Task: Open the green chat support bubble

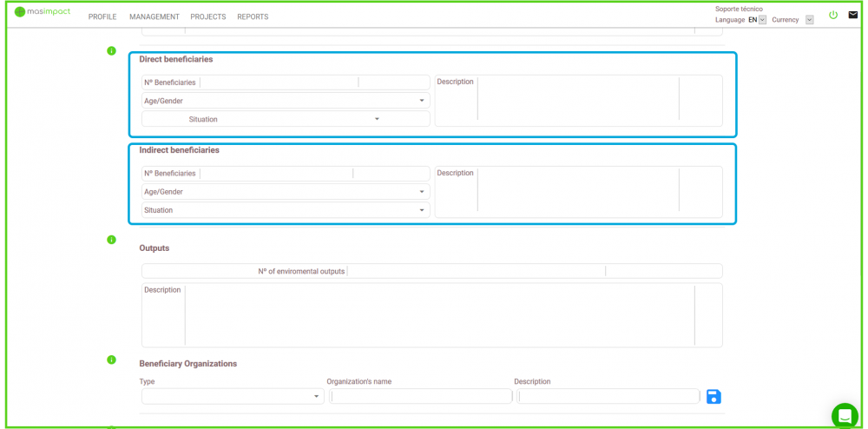Action: (x=844, y=415)
